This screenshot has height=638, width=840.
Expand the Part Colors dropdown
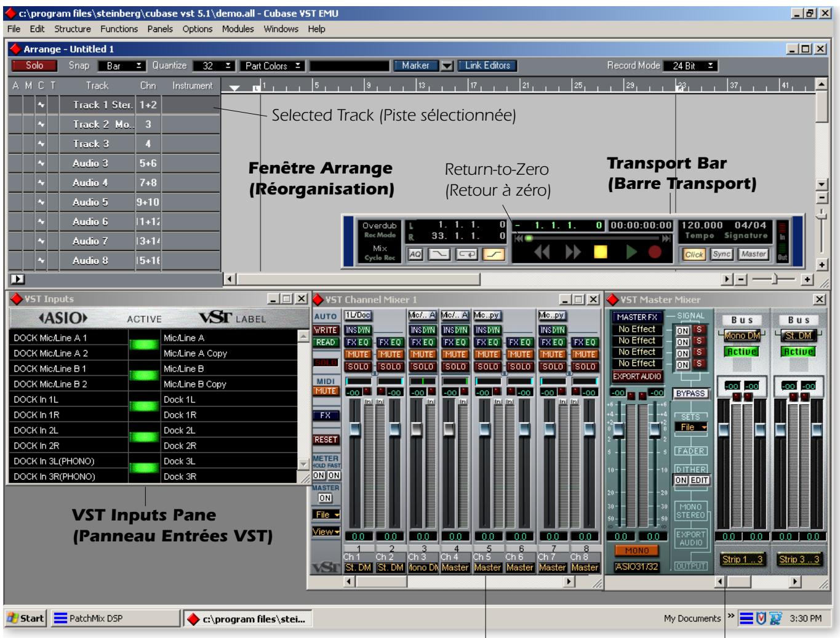click(x=273, y=66)
